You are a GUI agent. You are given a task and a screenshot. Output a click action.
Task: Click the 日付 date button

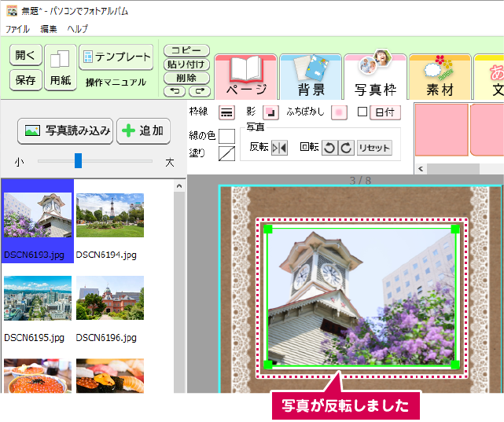tap(385, 112)
